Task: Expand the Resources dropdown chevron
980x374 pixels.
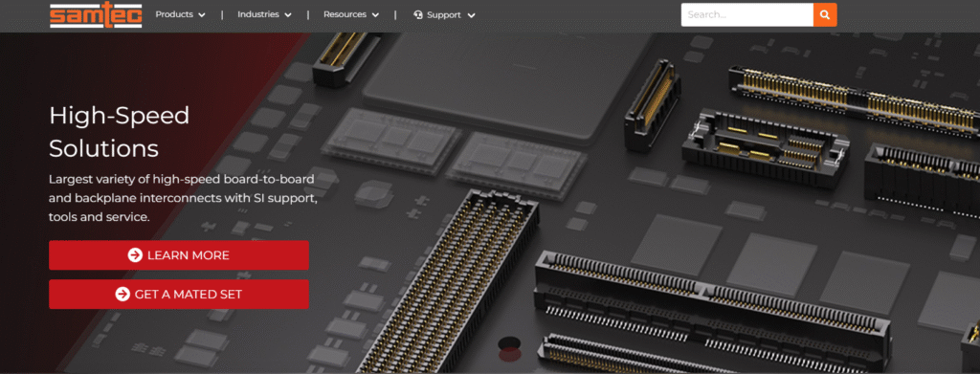Action: pyautogui.click(x=375, y=15)
